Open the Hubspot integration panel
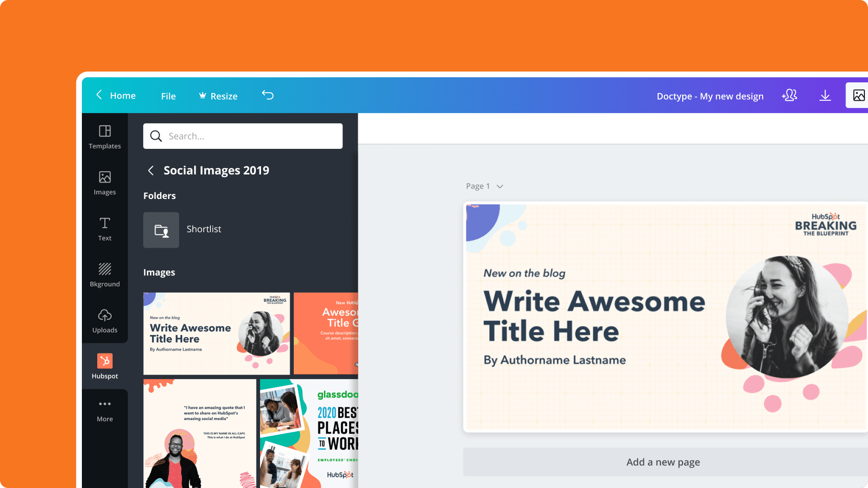 pyautogui.click(x=104, y=365)
